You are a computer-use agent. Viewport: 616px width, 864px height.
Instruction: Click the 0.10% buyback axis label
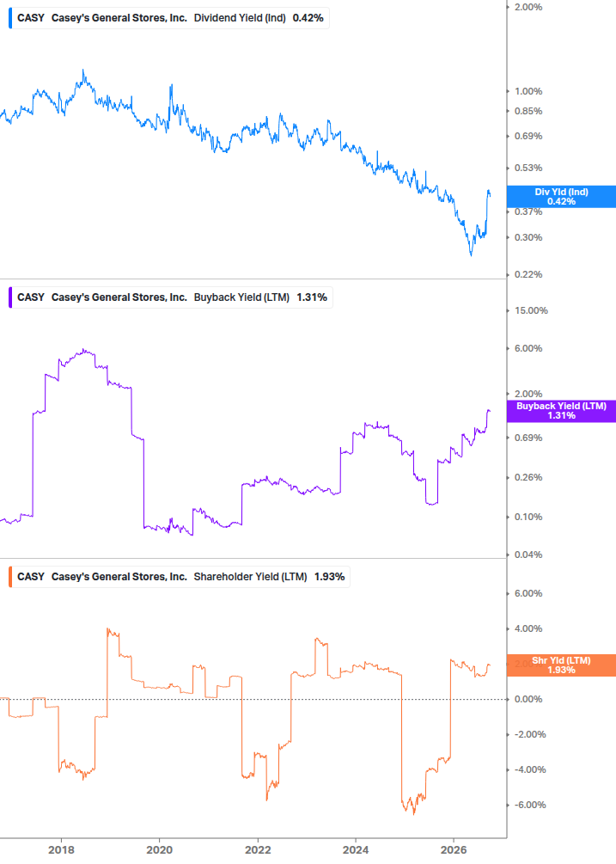528,518
